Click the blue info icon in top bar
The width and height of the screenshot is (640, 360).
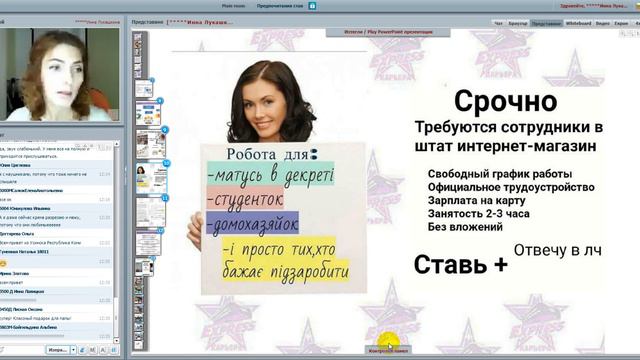312,6
